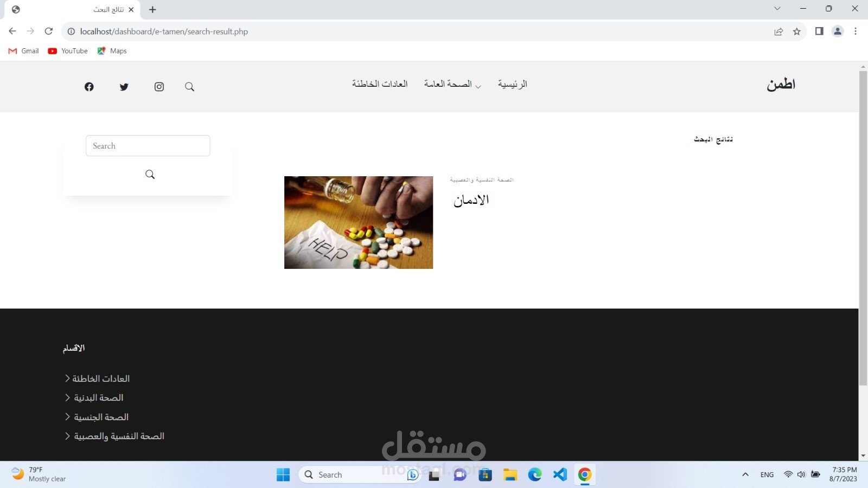The height and width of the screenshot is (488, 868).
Task: Select the الرئيسية menu item
Action: pos(512,84)
